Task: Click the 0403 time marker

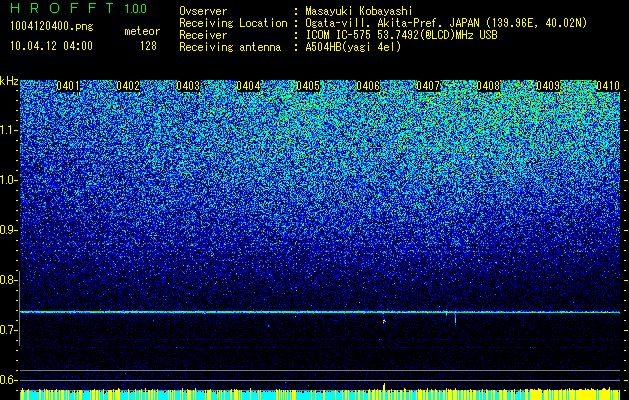Action: [x=188, y=86]
